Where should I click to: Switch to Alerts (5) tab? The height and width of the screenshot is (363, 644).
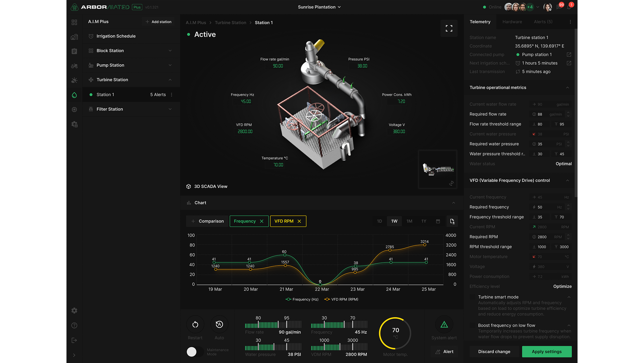click(x=543, y=22)
